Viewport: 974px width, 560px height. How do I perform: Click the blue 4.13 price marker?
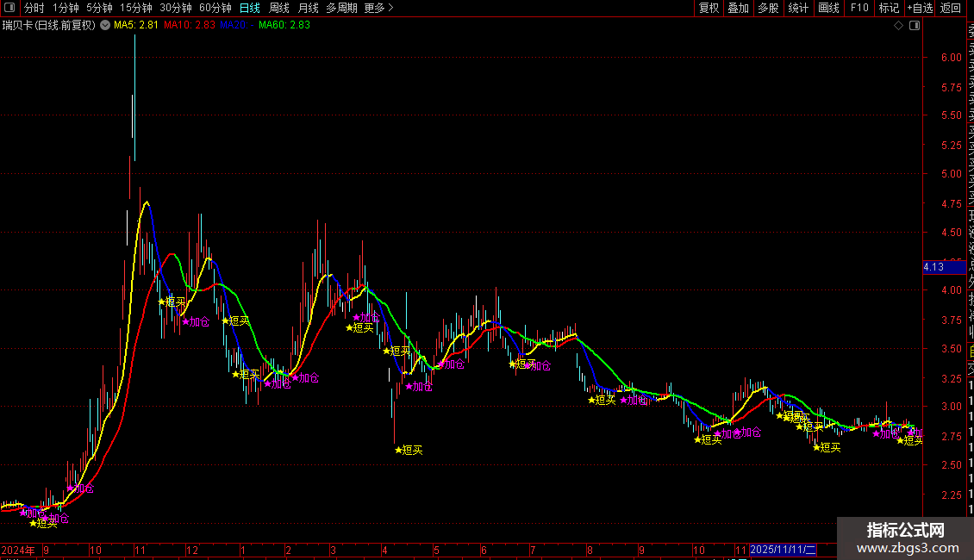pos(943,268)
